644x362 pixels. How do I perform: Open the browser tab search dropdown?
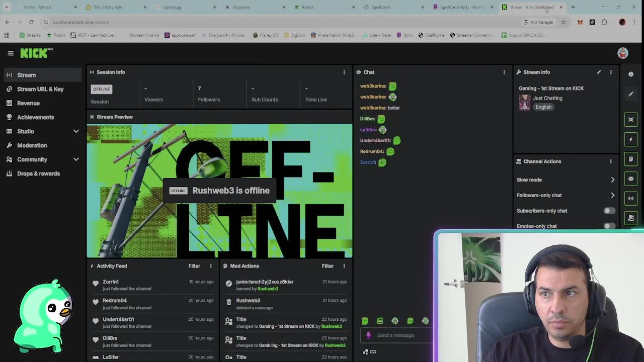click(x=7, y=7)
